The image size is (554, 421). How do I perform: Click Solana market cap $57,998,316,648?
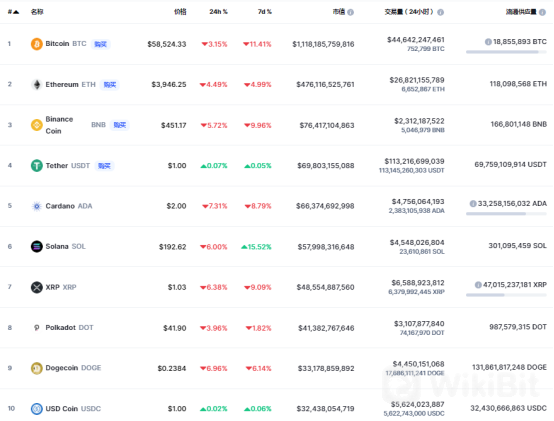(326, 247)
